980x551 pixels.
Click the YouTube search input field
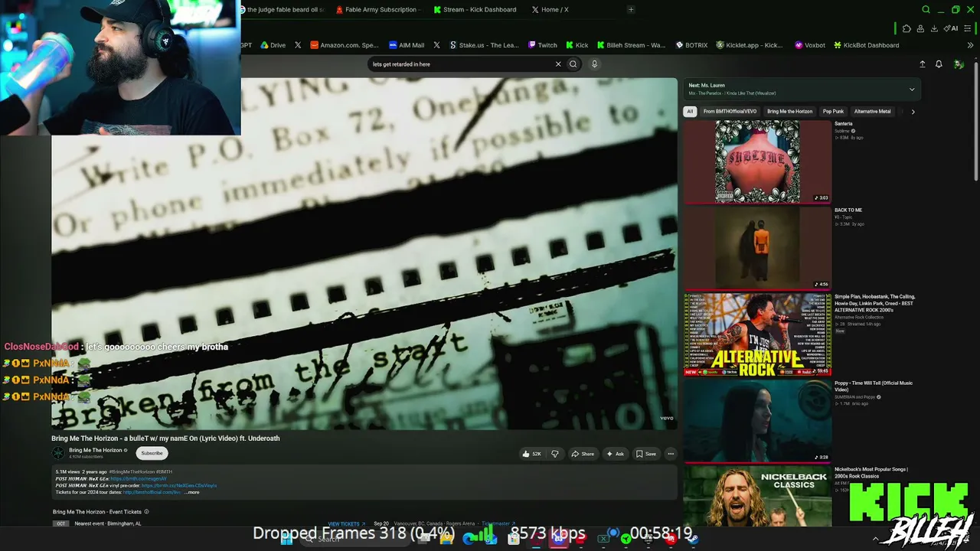click(x=461, y=64)
